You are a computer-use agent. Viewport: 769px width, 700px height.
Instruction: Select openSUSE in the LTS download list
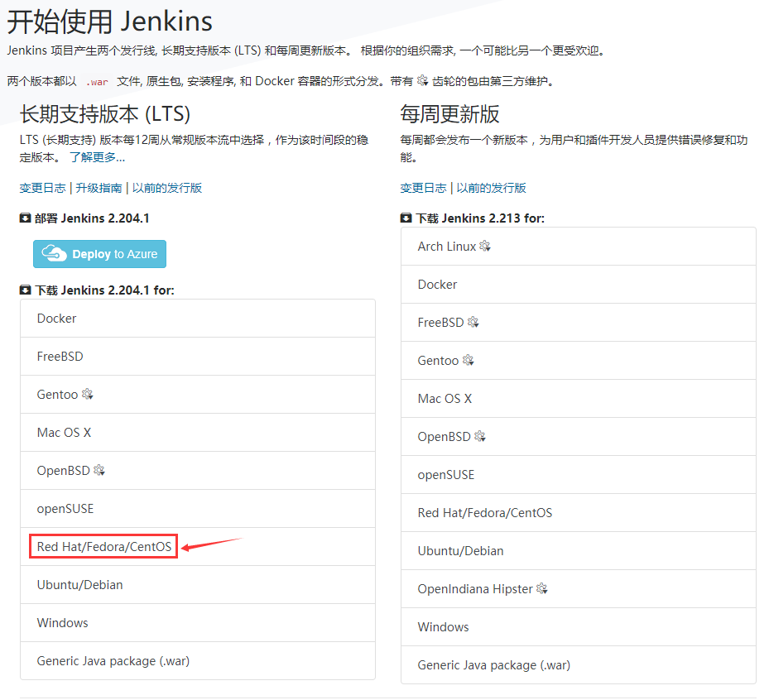198,509
